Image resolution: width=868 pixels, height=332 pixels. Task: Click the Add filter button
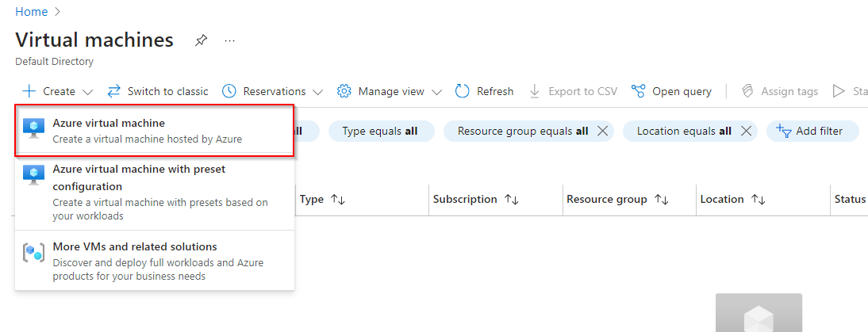812,131
